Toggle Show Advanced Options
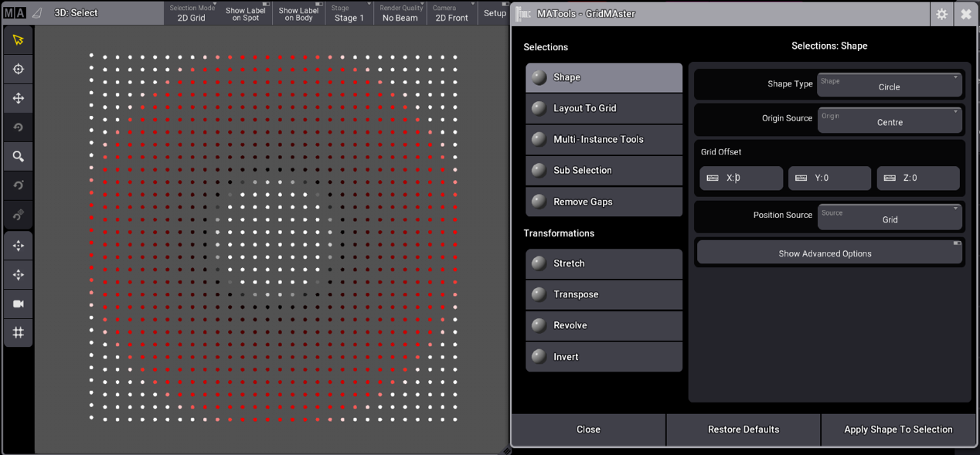The width and height of the screenshot is (980, 455). click(x=829, y=253)
